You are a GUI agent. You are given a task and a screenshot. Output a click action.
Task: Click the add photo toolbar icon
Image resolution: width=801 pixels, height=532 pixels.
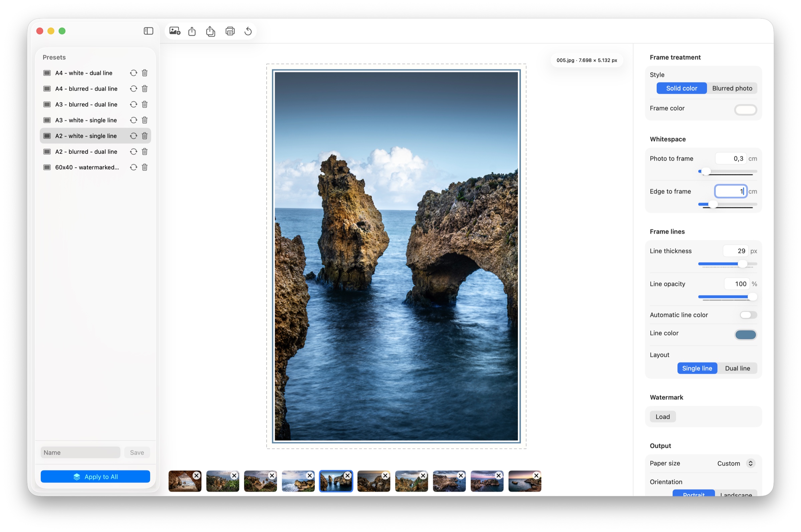tap(175, 31)
